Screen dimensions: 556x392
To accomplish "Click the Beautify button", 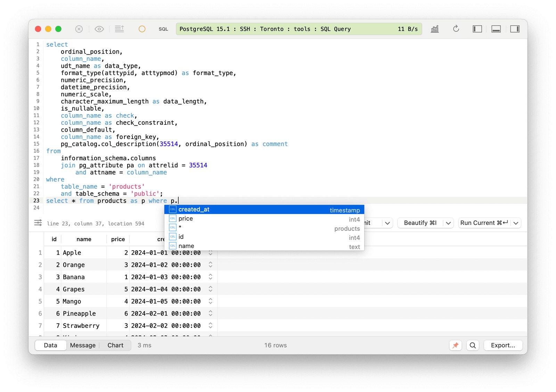I will [x=420, y=223].
